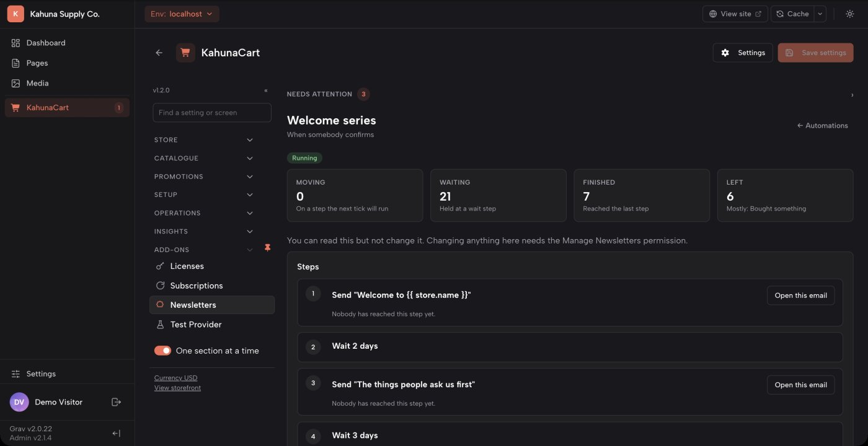The image size is (868, 446).
Task: Open the Subscriptions add-on page
Action: coord(212,286)
